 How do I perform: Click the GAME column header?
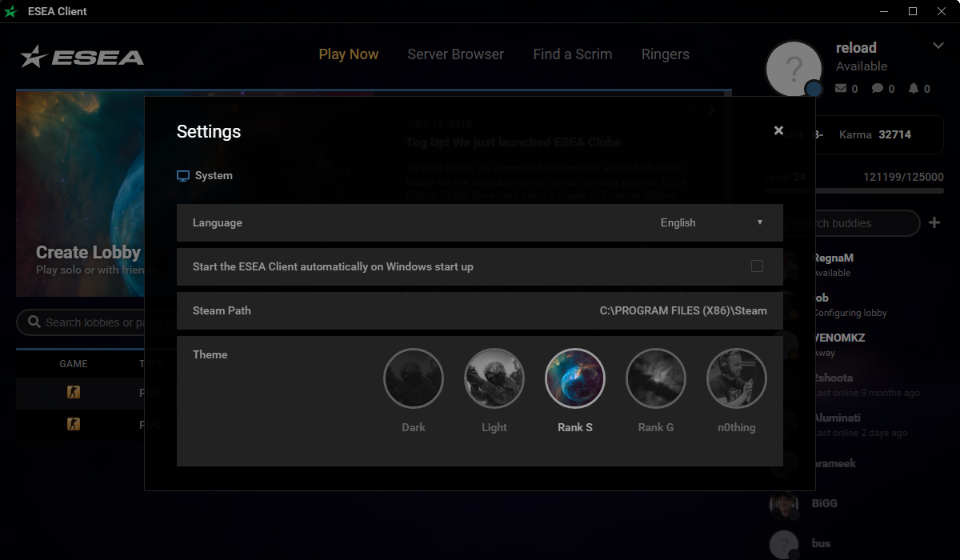click(x=74, y=364)
